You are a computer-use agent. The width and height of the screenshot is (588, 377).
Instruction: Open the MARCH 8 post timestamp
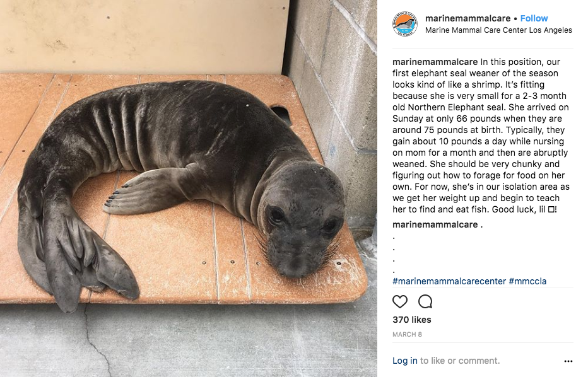[x=407, y=334]
